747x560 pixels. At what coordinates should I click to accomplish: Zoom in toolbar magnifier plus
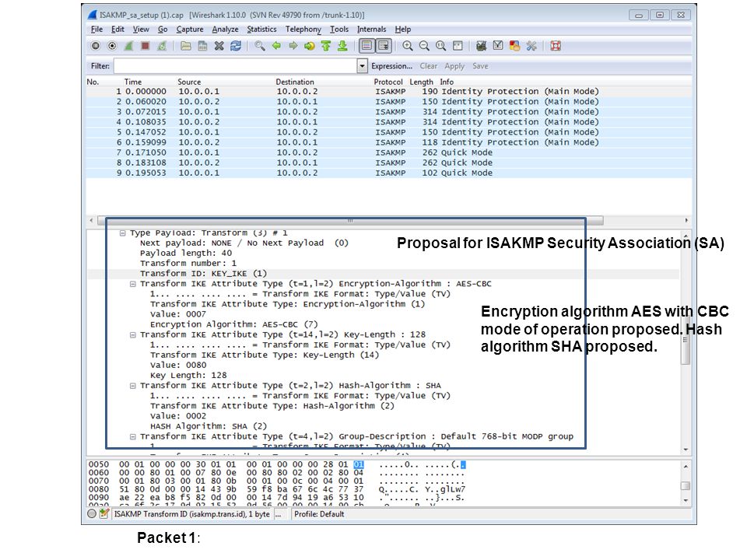click(x=407, y=46)
